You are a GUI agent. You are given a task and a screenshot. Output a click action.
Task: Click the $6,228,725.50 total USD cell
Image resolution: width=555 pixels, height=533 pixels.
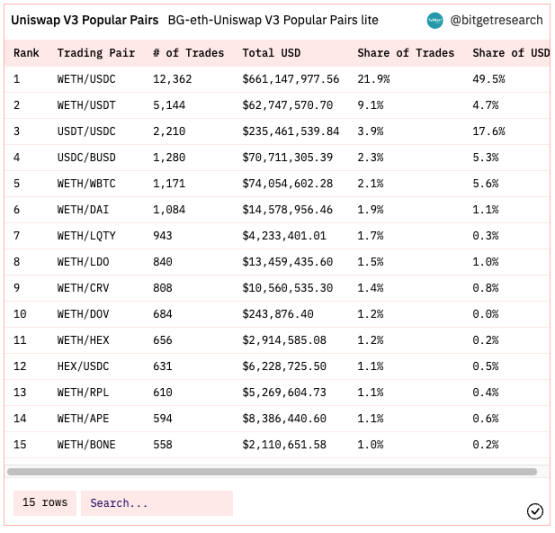click(284, 366)
